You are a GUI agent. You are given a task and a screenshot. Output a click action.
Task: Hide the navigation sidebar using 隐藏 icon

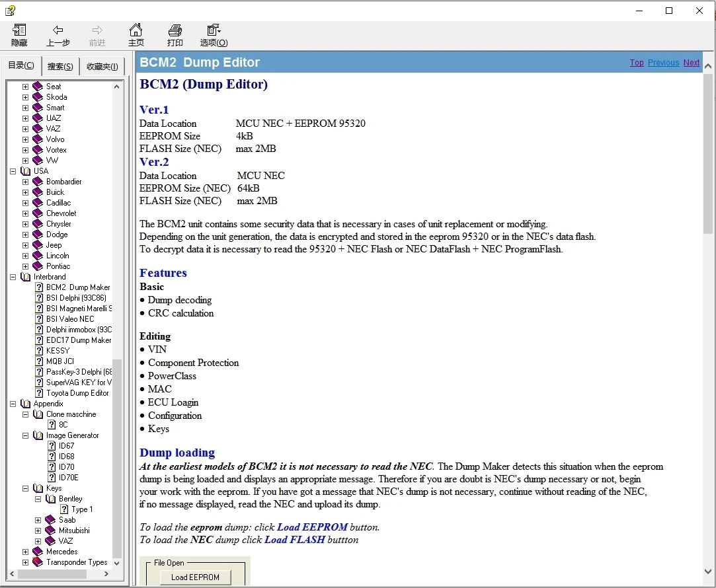(x=19, y=35)
